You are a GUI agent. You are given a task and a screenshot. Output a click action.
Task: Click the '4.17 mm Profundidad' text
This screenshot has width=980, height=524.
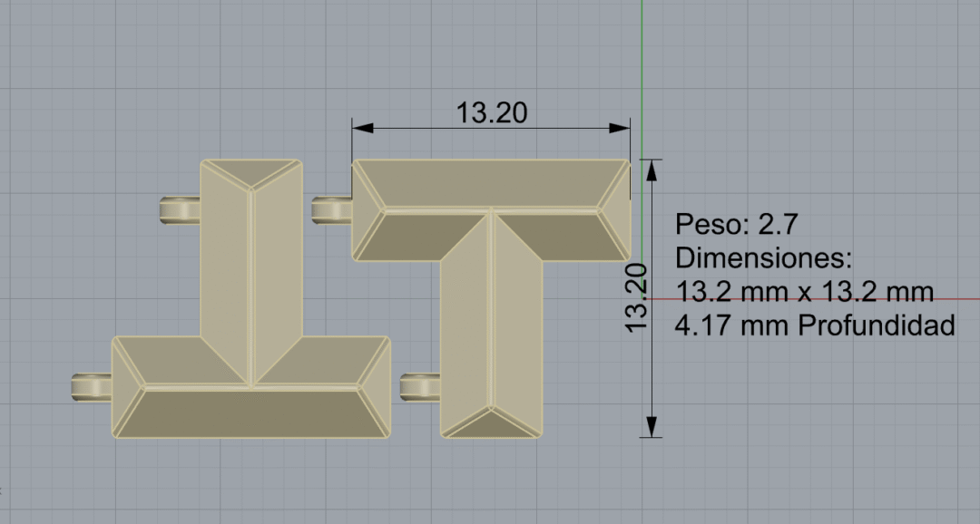coord(815,325)
